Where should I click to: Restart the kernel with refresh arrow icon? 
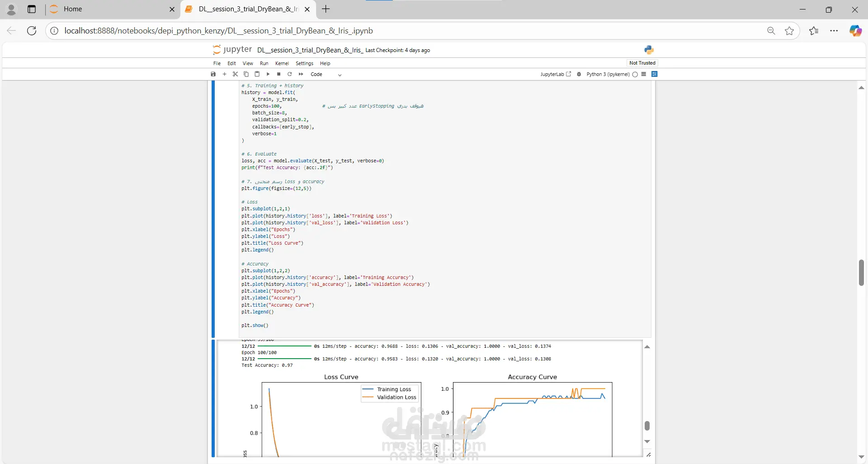(290, 74)
